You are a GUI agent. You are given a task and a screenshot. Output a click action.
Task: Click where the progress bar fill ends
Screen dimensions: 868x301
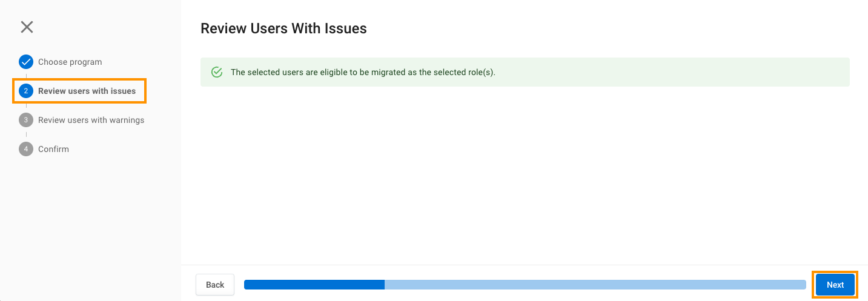click(385, 285)
